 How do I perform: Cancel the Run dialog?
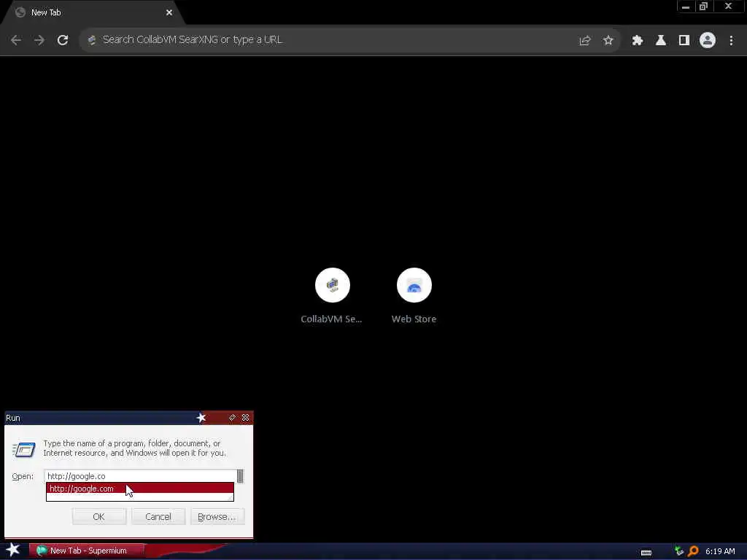coord(158,517)
